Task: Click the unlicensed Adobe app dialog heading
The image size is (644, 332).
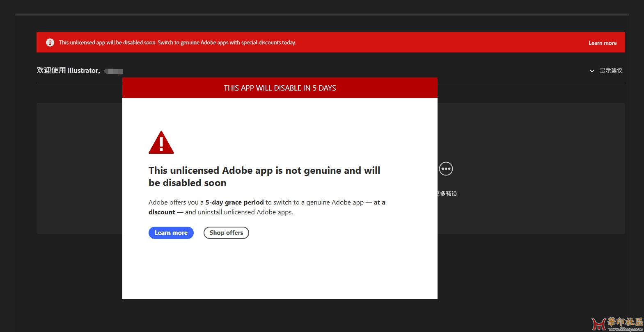Action: [264, 176]
